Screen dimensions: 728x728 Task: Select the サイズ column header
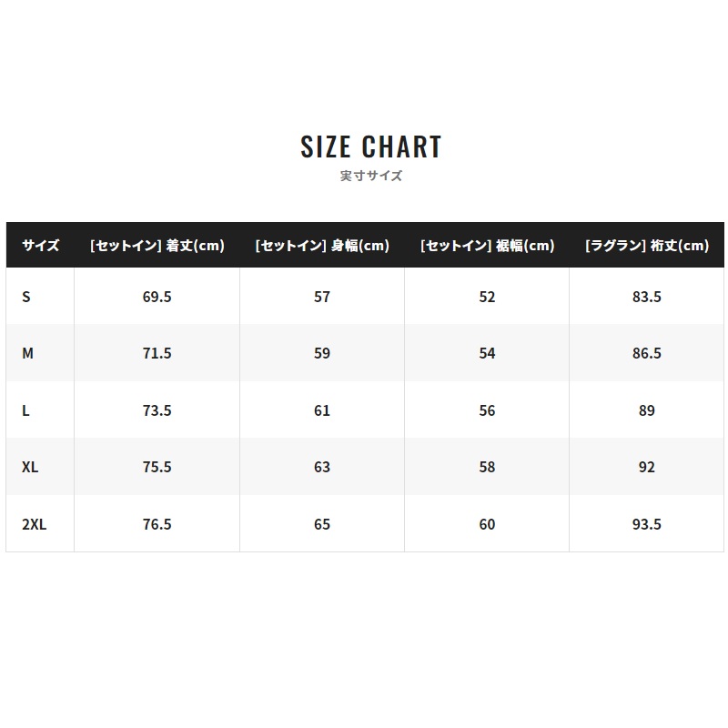[40, 245]
